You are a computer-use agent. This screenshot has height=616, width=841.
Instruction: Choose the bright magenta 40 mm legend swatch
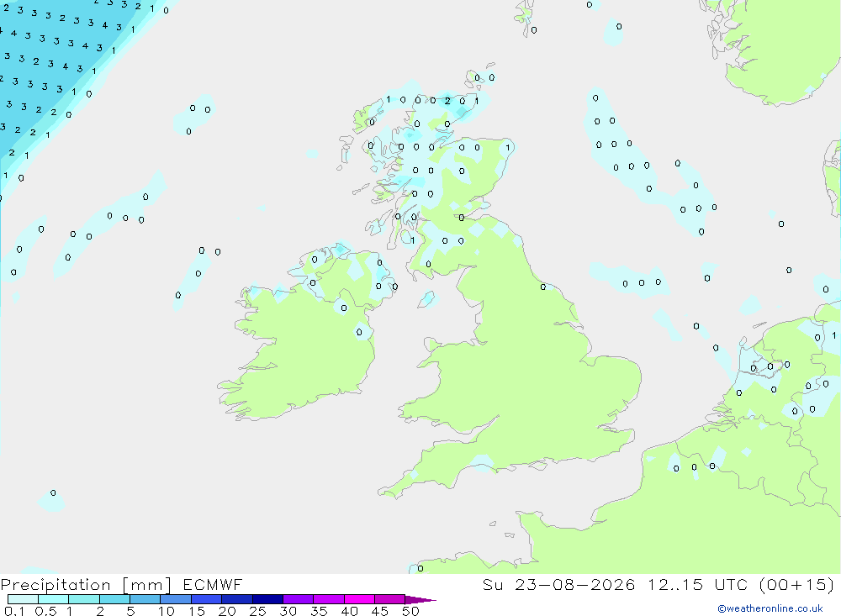pos(359,599)
